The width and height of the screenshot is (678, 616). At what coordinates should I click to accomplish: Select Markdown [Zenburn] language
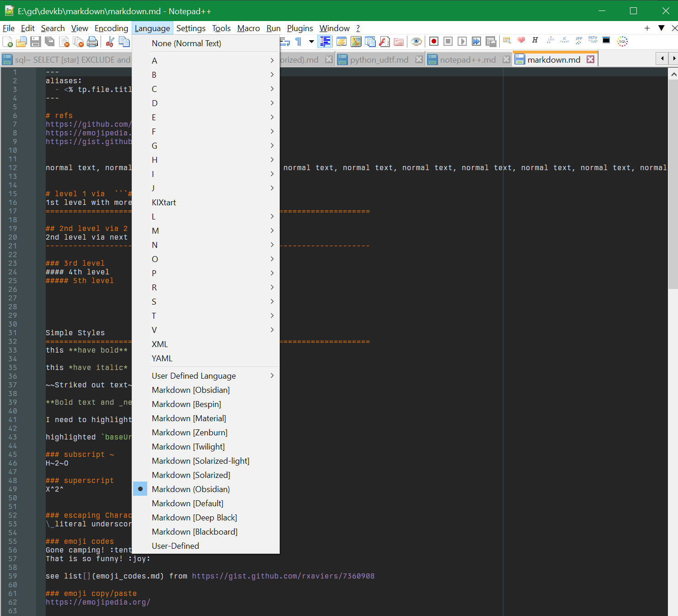[206, 432]
